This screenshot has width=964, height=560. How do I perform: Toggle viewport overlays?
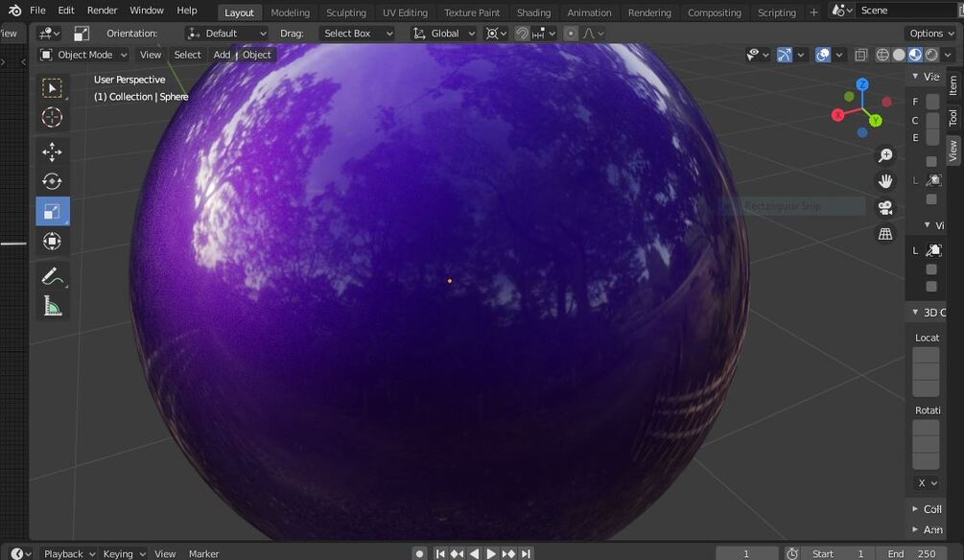click(x=823, y=55)
